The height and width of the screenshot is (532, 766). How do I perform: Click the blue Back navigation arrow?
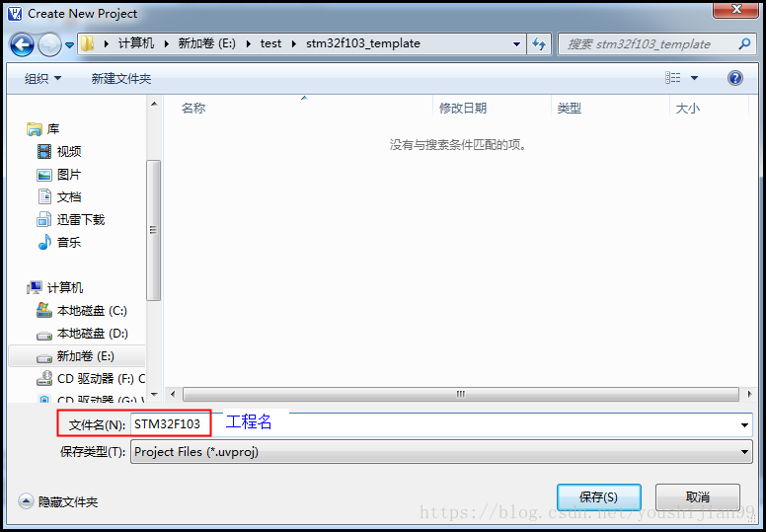click(22, 44)
